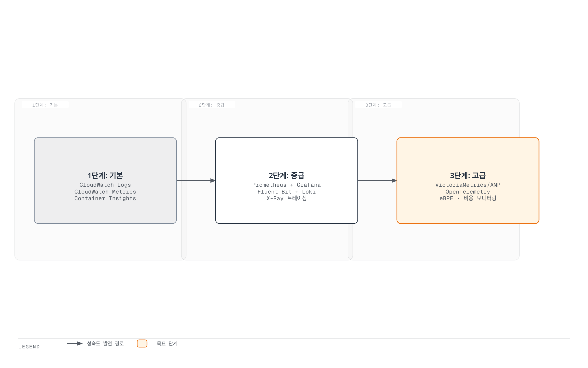This screenshot has height=368, width=588.
Task: Click the small '1단계: 기본' group label
Action: [45, 105]
